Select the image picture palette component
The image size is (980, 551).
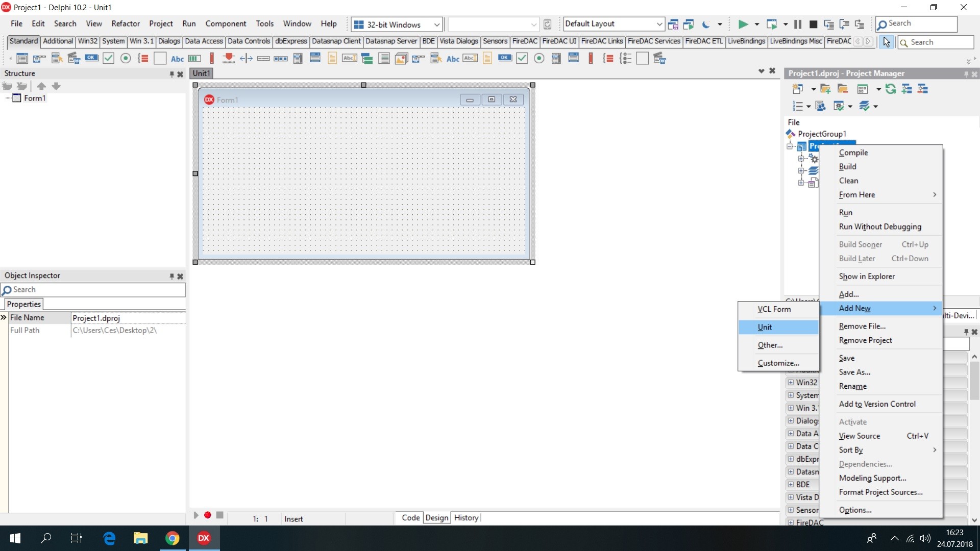pyautogui.click(x=401, y=59)
